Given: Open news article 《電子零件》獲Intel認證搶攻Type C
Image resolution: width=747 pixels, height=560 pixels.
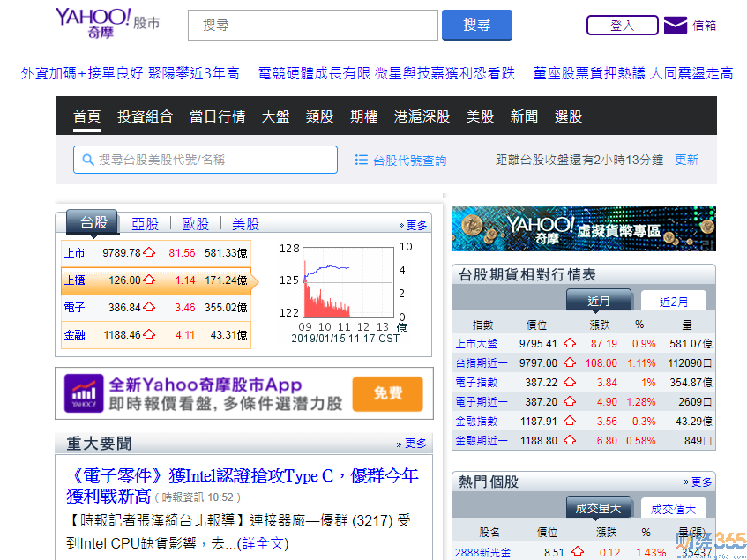Looking at the screenshot, I should [x=242, y=486].
